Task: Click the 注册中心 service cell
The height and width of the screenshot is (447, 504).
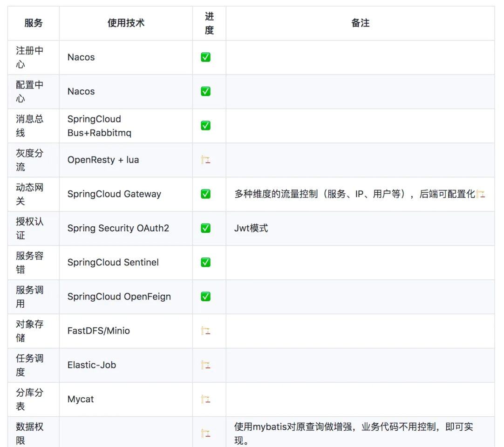Action: pos(34,58)
